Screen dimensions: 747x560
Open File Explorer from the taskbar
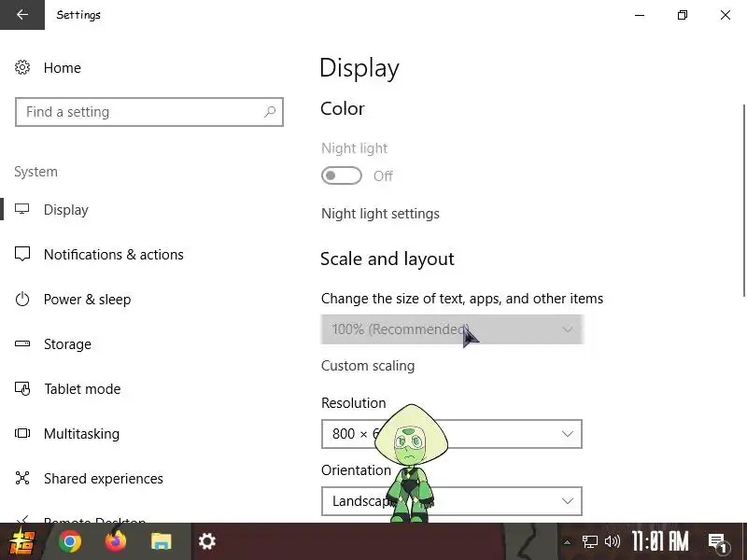coord(161,541)
